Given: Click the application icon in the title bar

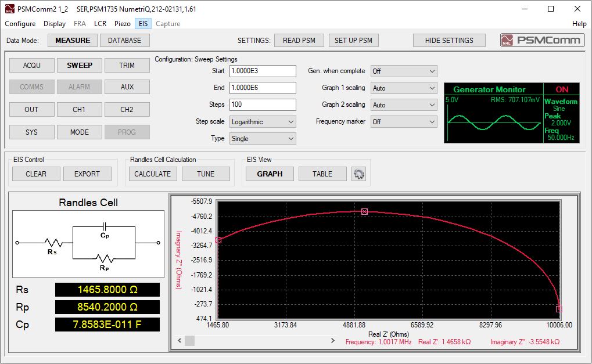Looking at the screenshot, I should 8,9.
